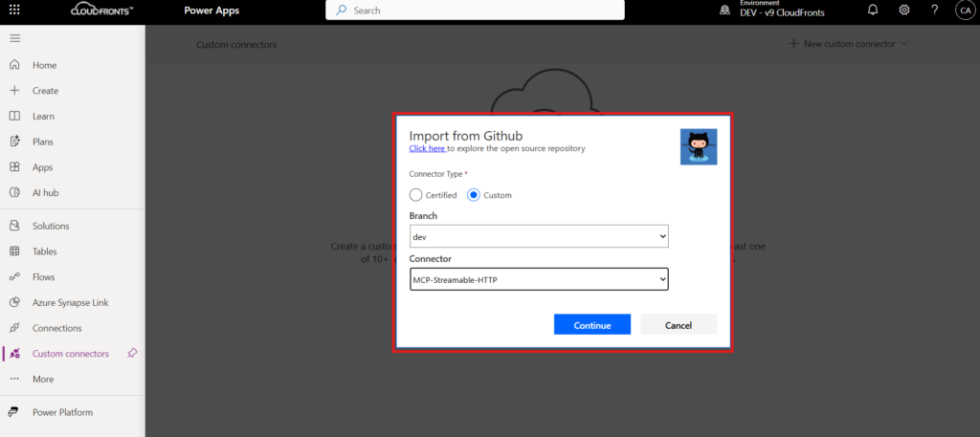Click the environment picker icon

click(x=725, y=10)
